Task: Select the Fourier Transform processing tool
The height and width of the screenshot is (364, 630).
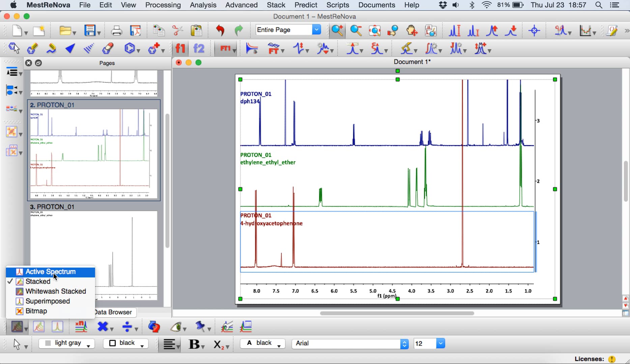Action: [x=274, y=48]
